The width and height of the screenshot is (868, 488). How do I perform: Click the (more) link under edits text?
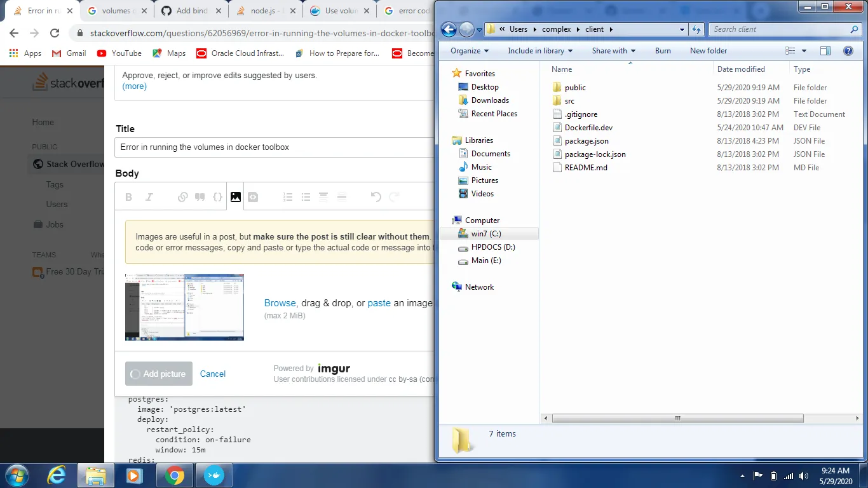tap(135, 86)
